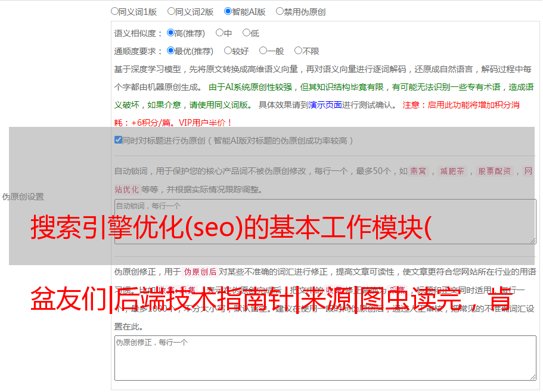Click the 股票配资 example keyword

coord(495,171)
